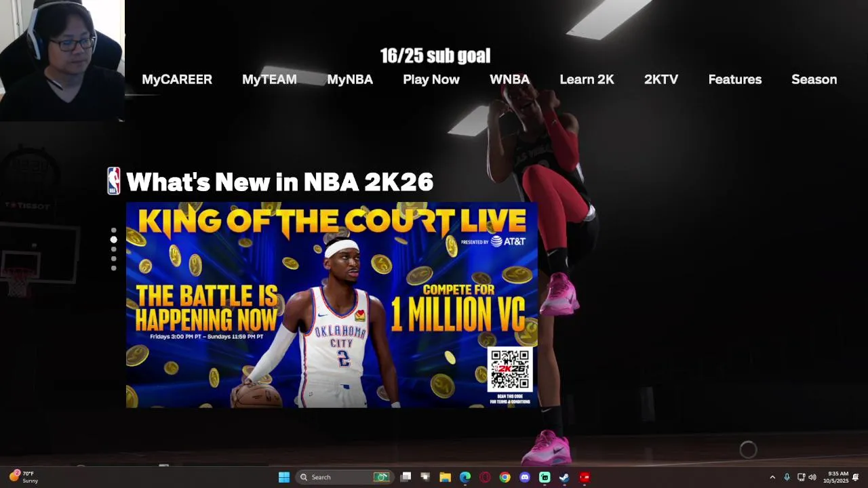Open the clock showing 9:35 AM
Viewport: 868px width, 488px height.
point(835,477)
